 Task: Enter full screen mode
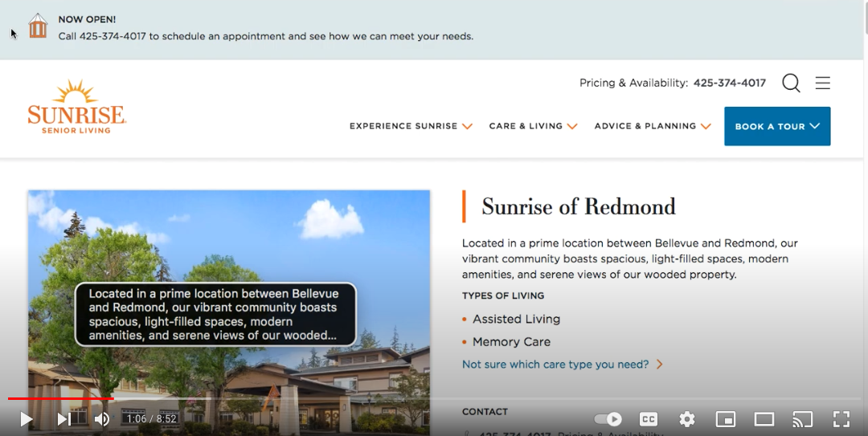(x=841, y=419)
